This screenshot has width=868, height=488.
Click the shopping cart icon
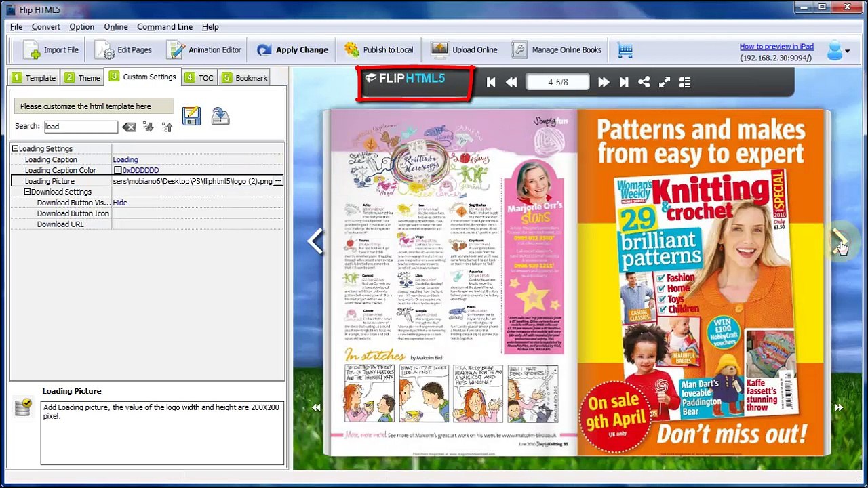coord(625,50)
